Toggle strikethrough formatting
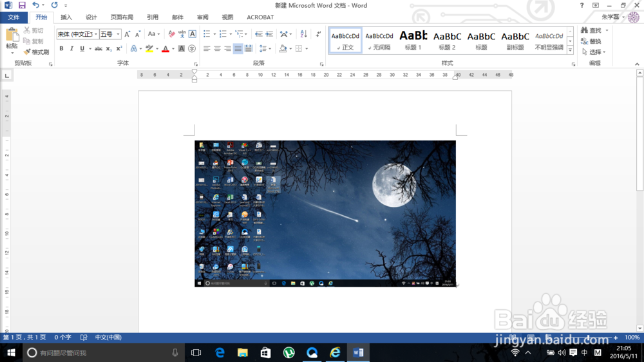Viewport: 644px width, 362px height. click(98, 48)
